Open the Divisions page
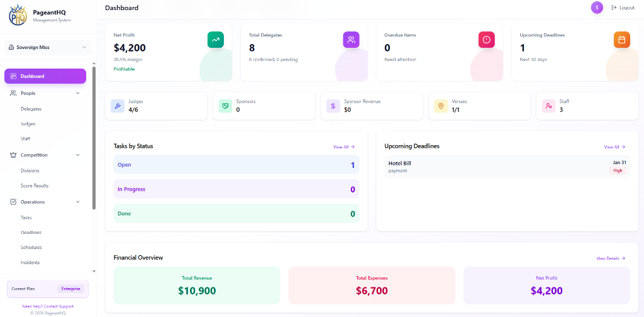 pyautogui.click(x=30, y=170)
